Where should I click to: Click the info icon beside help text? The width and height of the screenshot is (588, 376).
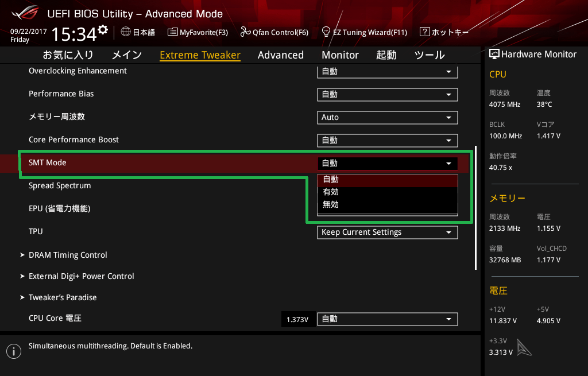pyautogui.click(x=14, y=351)
